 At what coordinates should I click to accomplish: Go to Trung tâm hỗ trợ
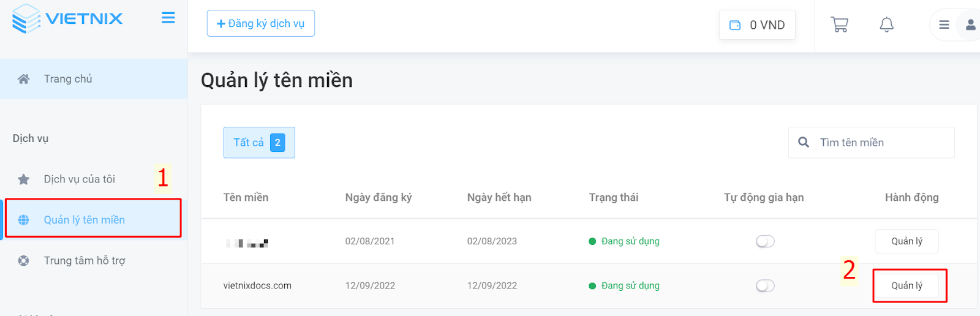pos(85,261)
